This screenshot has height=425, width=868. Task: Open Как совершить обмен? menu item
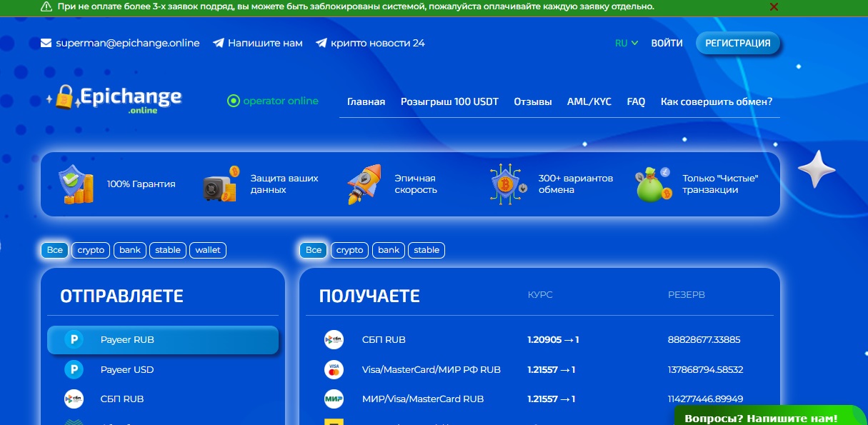(x=717, y=101)
